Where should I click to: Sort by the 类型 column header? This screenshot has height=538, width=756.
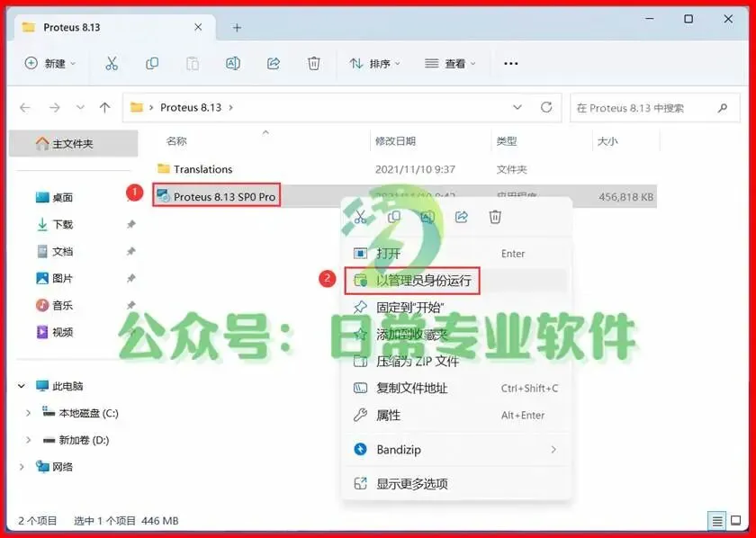[507, 141]
